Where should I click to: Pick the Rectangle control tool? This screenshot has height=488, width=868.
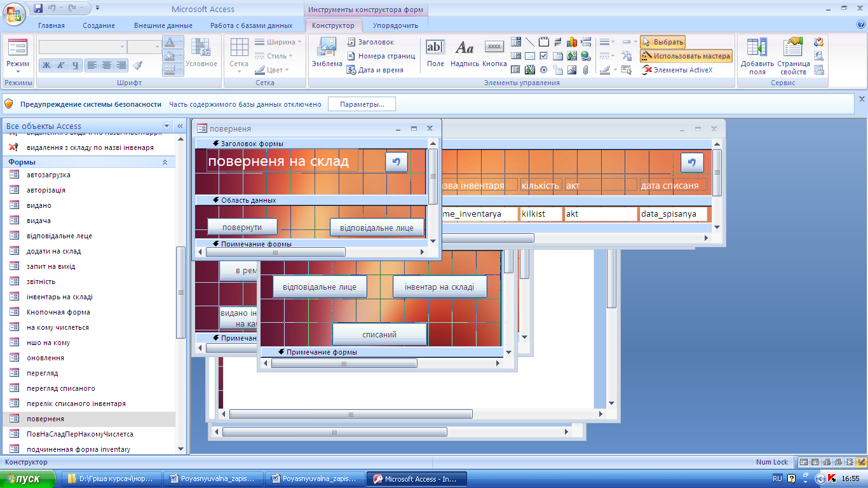(x=529, y=56)
